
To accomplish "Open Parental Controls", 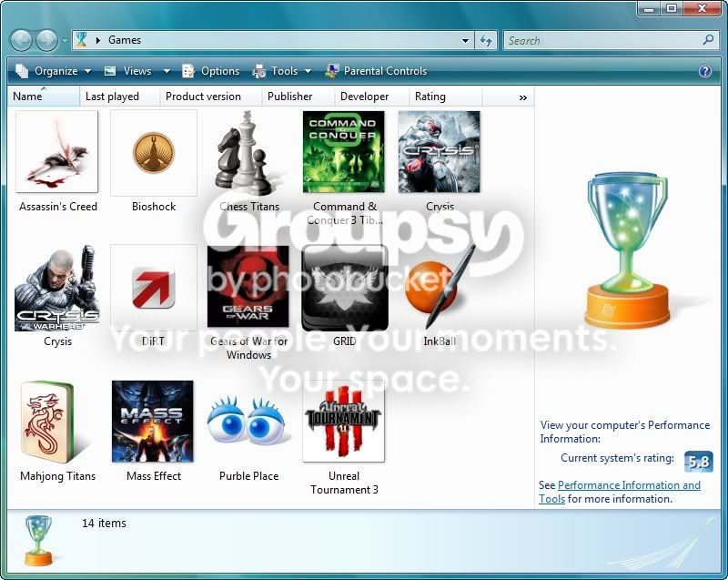I will [x=376, y=71].
